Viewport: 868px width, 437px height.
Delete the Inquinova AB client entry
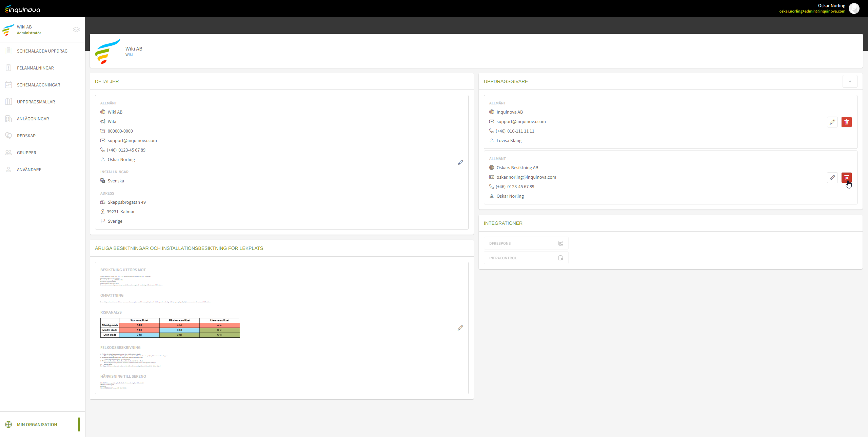846,122
